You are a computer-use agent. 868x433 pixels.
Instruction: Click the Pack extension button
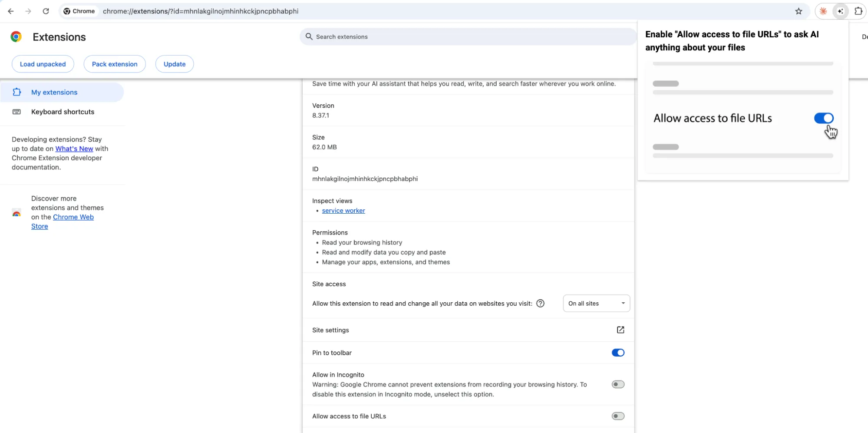tap(115, 64)
